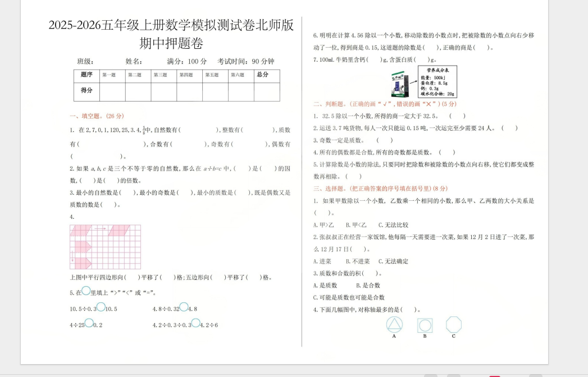588x377 pixels.
Task: Open the nutrition facts table image
Action: [x=437, y=82]
